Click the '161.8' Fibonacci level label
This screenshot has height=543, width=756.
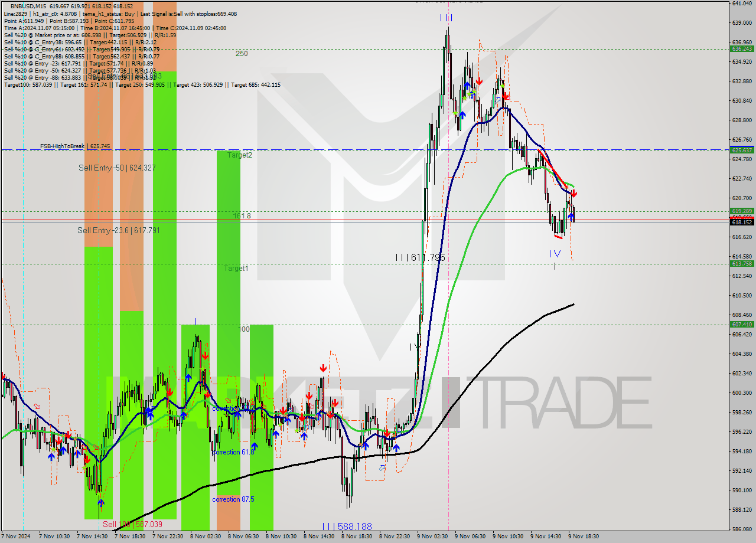pyautogui.click(x=242, y=216)
